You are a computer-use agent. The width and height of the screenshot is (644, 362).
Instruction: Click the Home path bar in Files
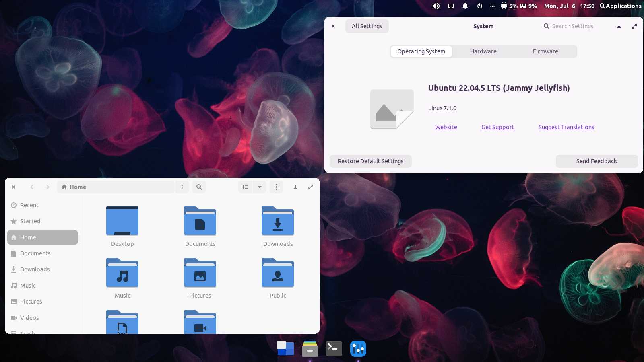click(x=116, y=187)
